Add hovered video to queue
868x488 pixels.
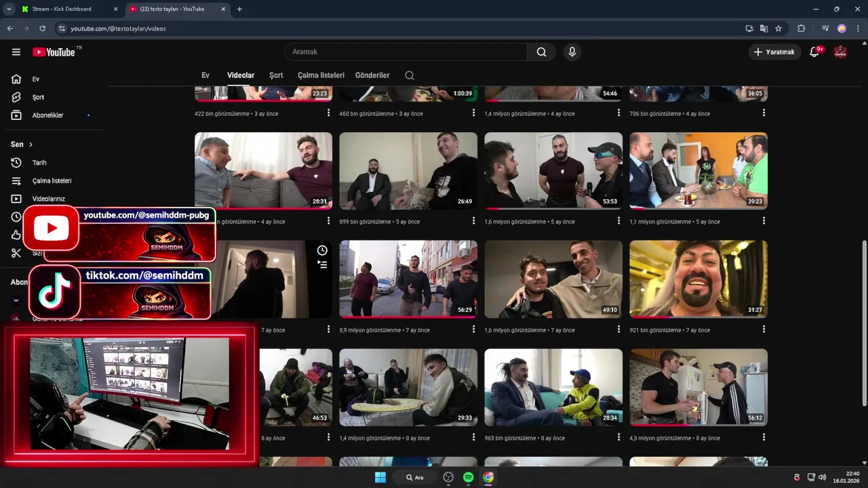(322, 264)
